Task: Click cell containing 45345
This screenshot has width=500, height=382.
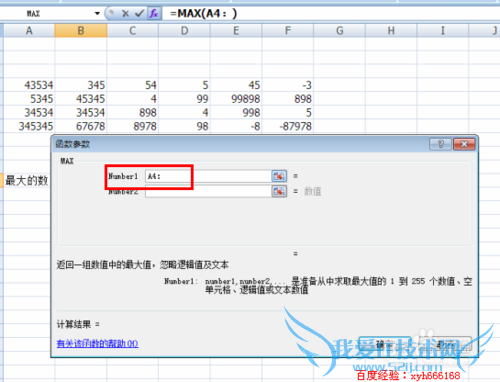Action: (81, 99)
